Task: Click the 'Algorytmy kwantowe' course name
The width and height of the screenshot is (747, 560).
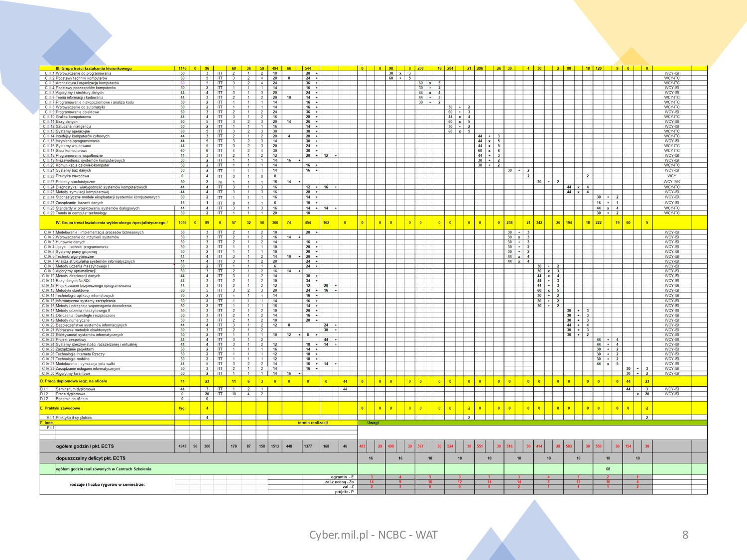Action: click(73, 373)
